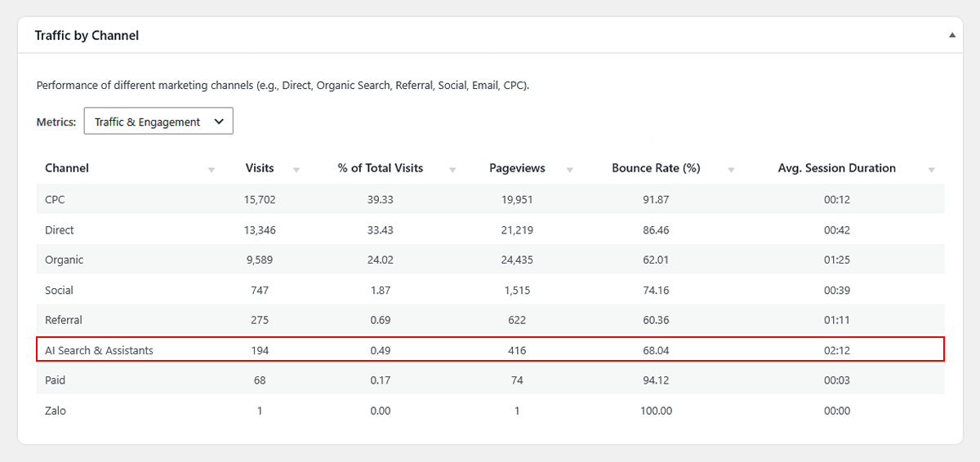The width and height of the screenshot is (980, 462).
Task: Click Organic pageviews value 24,435
Action: pyautogui.click(x=517, y=260)
